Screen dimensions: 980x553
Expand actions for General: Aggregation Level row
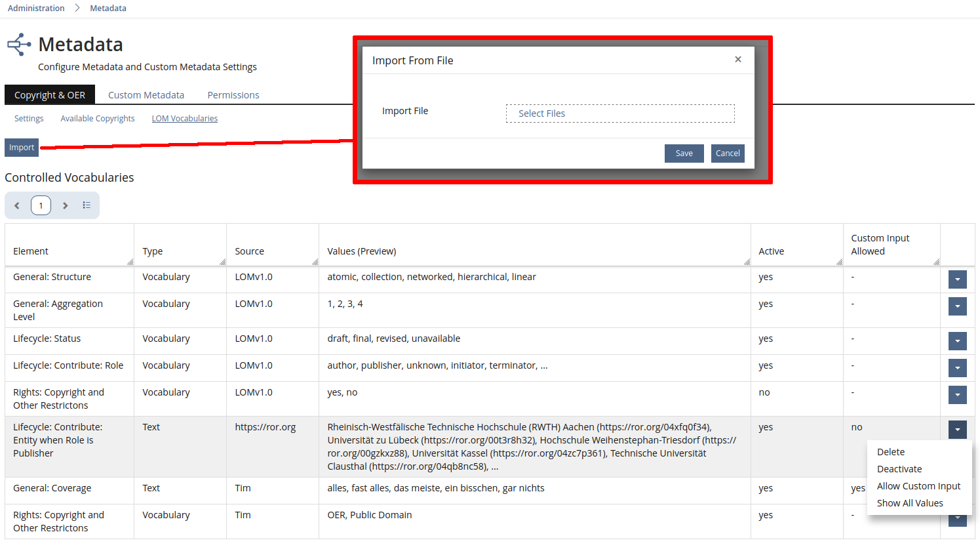957,306
